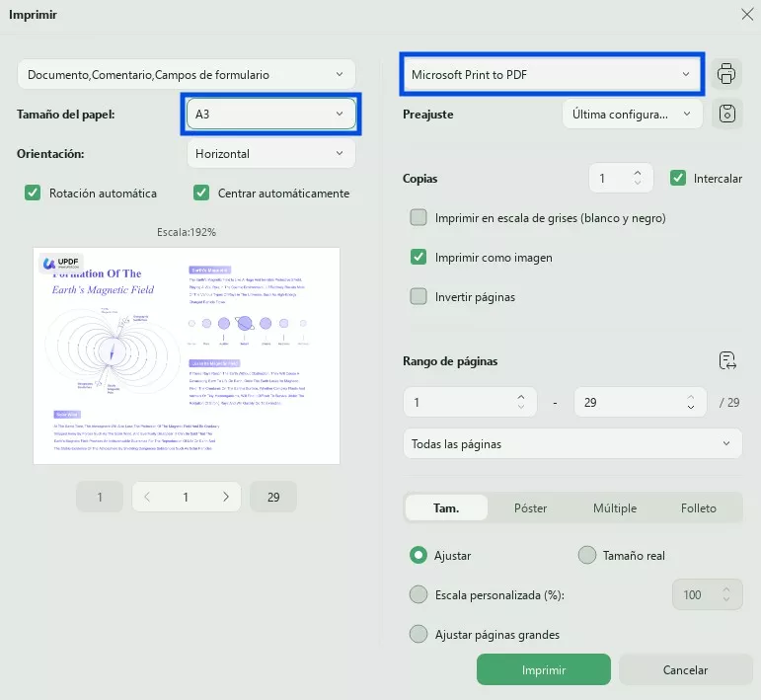Jump to first preview page button 1
This screenshot has height=700, width=761.
tap(100, 497)
